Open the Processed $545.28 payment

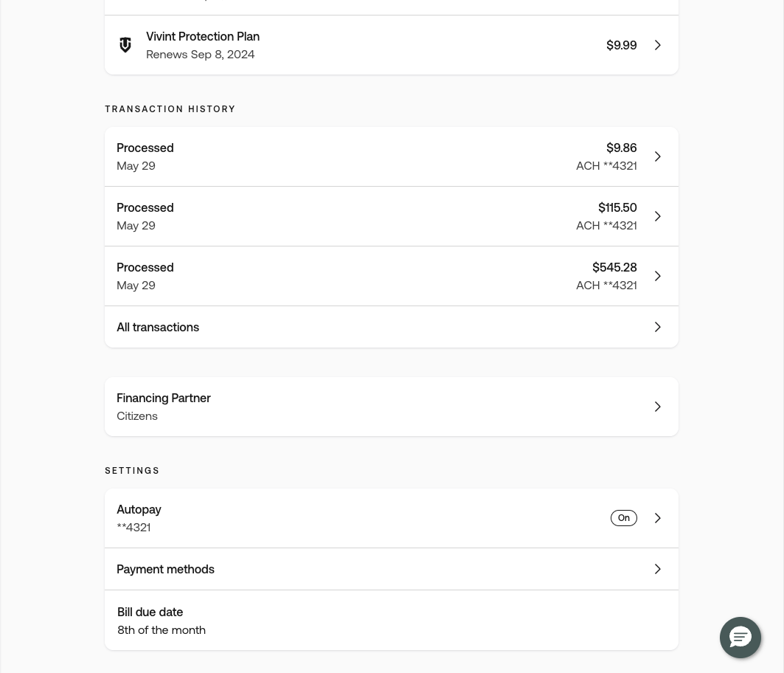[x=392, y=276]
